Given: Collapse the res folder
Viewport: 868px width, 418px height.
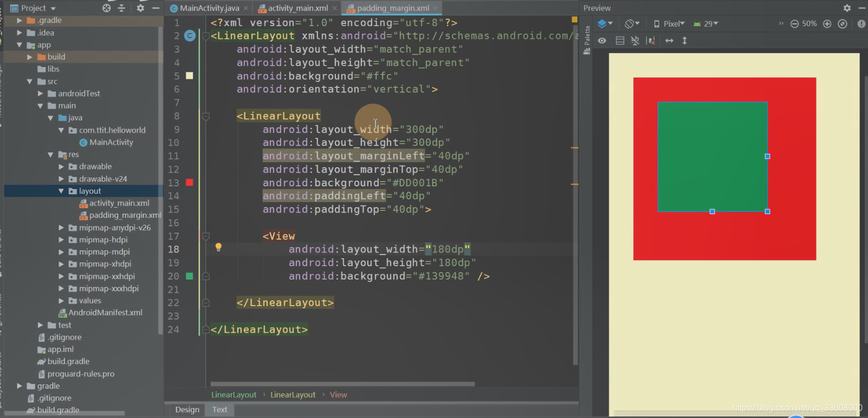Looking at the screenshot, I should pyautogui.click(x=51, y=154).
